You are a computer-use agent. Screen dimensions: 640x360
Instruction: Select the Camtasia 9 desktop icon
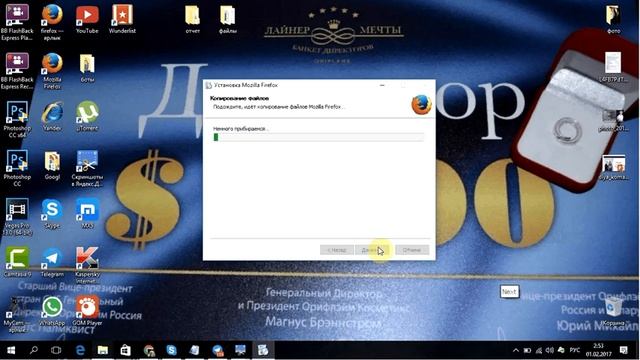pos(17,262)
